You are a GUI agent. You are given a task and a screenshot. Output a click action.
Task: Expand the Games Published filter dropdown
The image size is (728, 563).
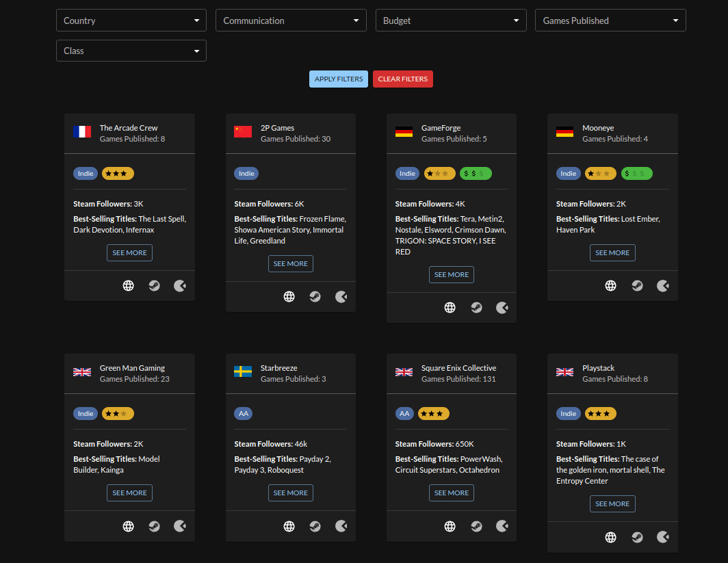point(610,21)
